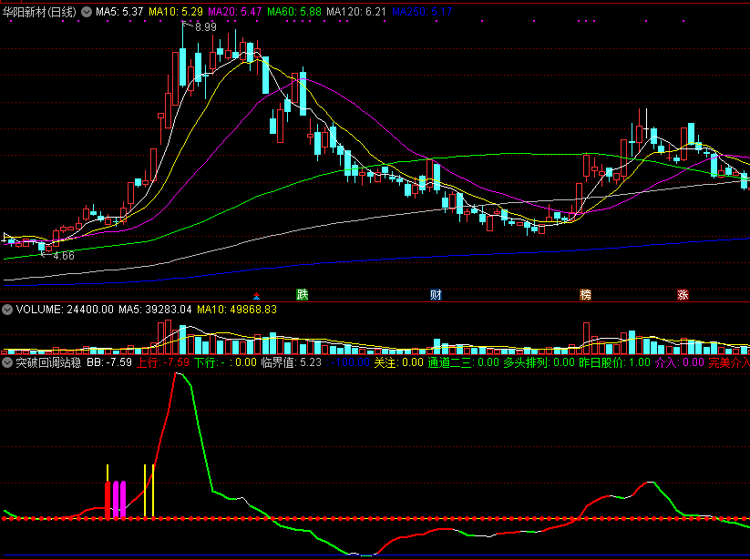Image resolution: width=750 pixels, height=560 pixels.
Task: Click the 多头排列: 0.00 label
Action: [539, 362]
